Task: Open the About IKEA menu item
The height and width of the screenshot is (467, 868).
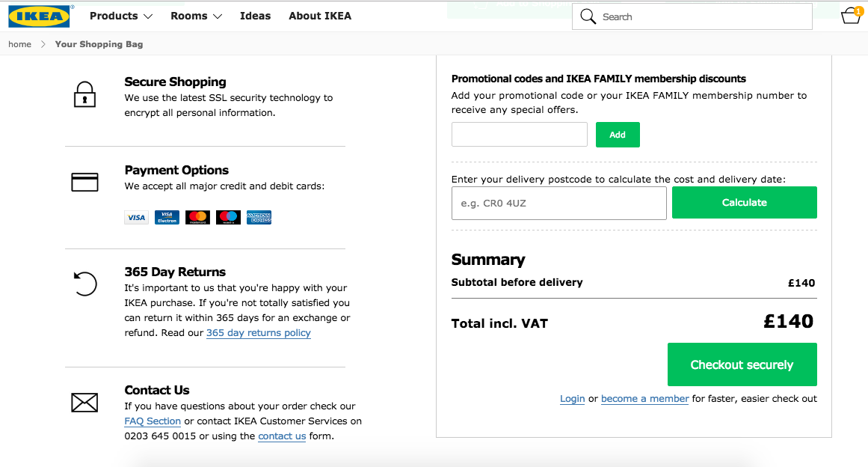Action: [x=320, y=16]
